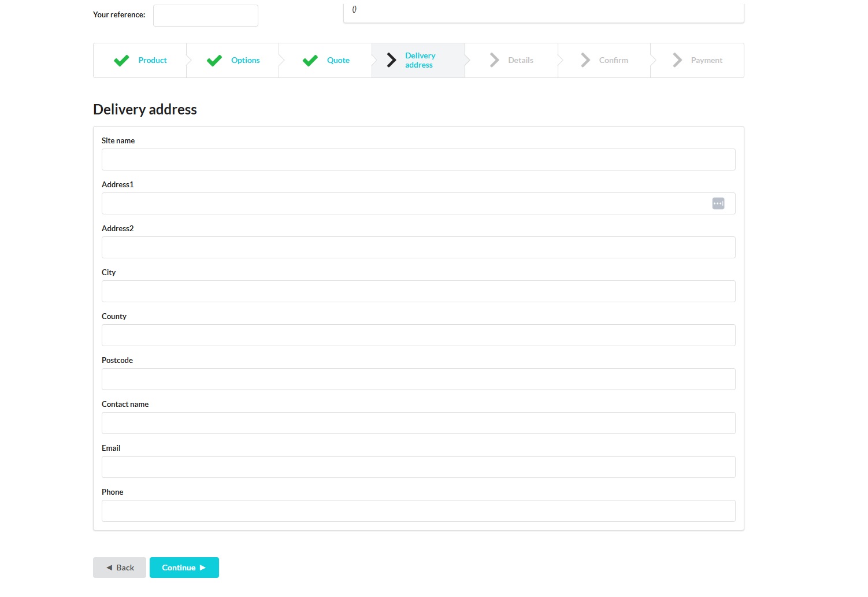Focus the Phone field
Viewport: 868px width, 597px height.
418,511
